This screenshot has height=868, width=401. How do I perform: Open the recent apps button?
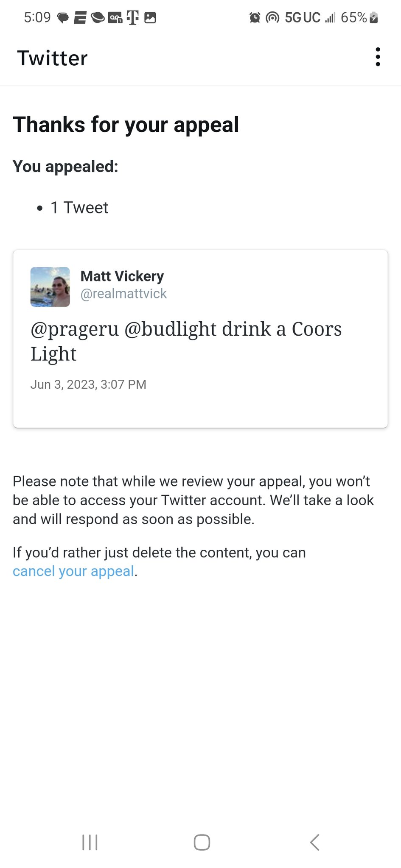90,842
